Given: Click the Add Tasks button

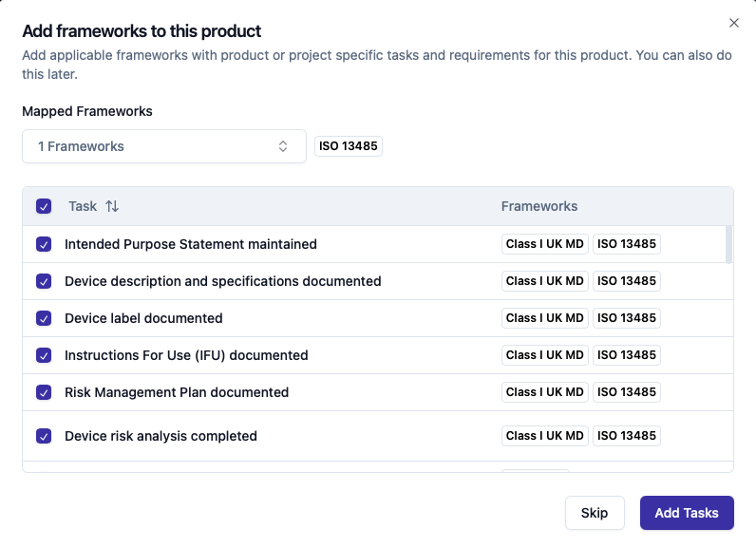Looking at the screenshot, I should pyautogui.click(x=687, y=513).
